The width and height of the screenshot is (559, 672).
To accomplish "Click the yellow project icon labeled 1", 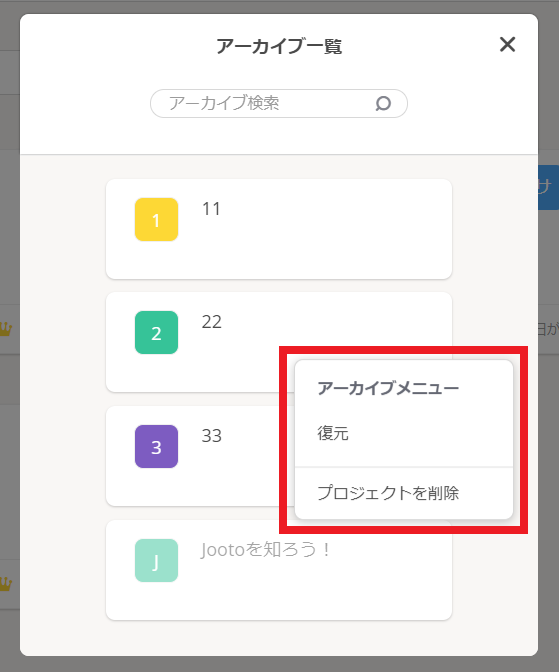I will (156, 219).
